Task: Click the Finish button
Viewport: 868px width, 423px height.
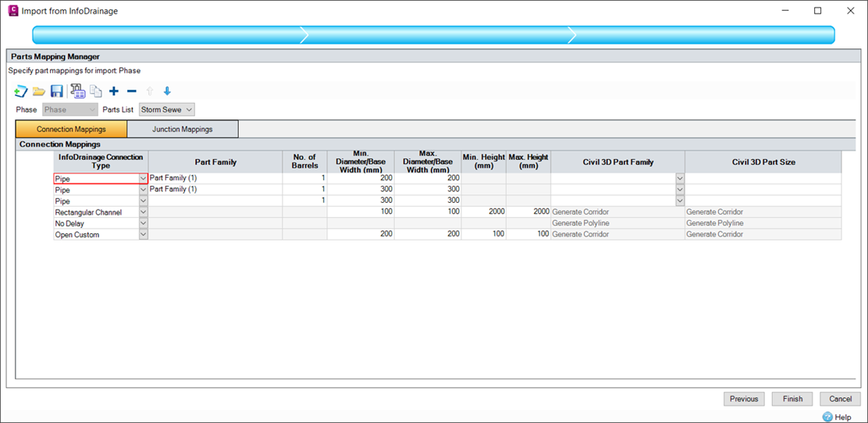Action: click(792, 399)
